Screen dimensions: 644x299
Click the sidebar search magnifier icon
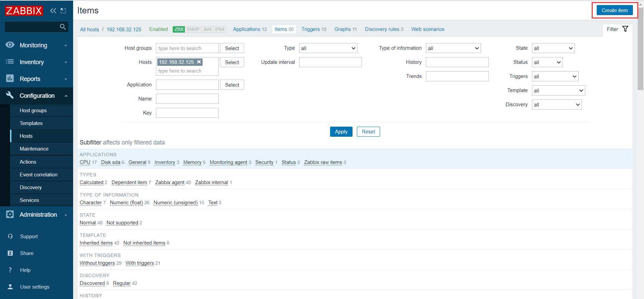[x=63, y=27]
